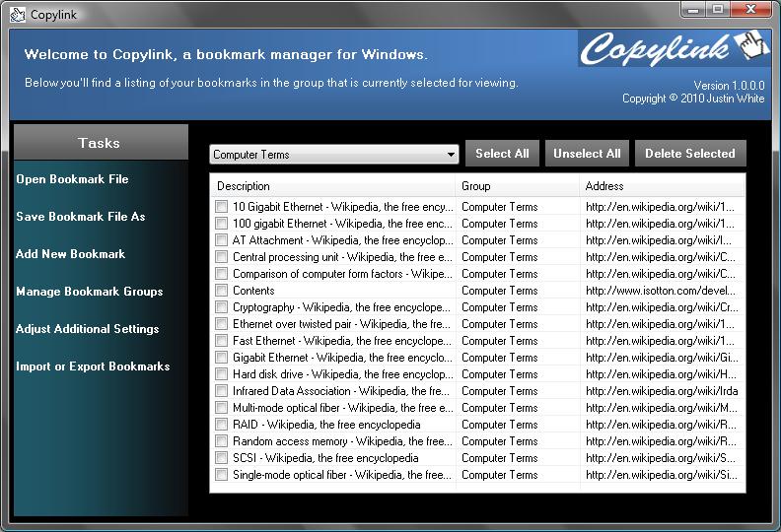Click the Cryptography row address wiki/Cr...

[662, 307]
